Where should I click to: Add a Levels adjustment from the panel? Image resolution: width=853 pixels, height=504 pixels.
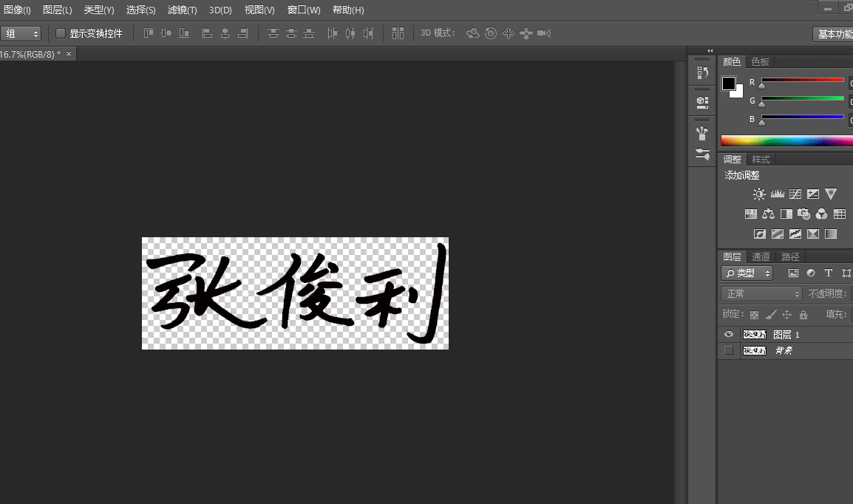coord(777,194)
